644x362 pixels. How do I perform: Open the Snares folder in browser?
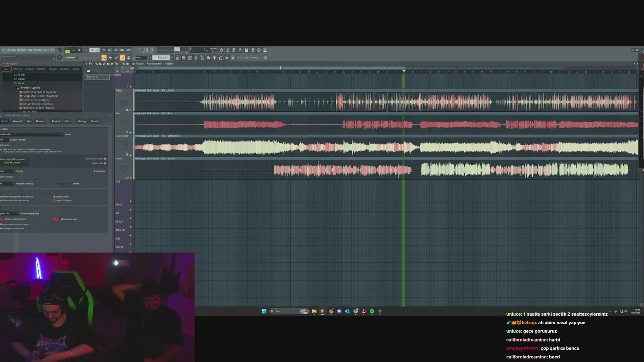tap(21, 75)
